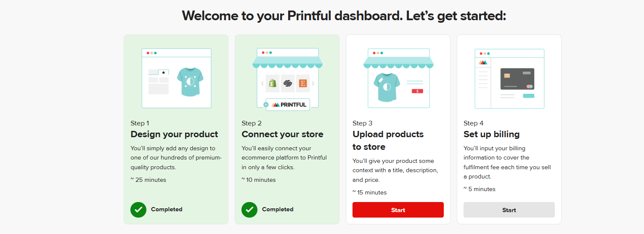Viewport: 644px width, 234px height.
Task: Open the Connect your store heading
Action: [x=282, y=134]
